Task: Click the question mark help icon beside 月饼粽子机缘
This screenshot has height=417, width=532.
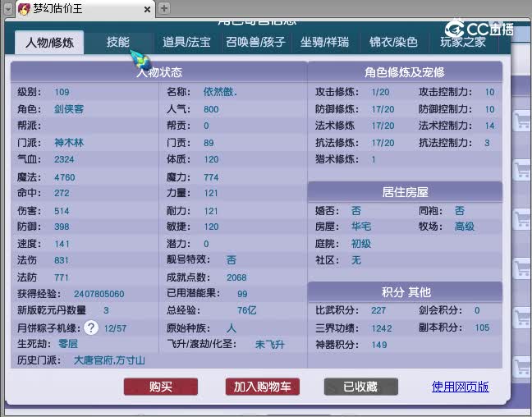Action: [91, 328]
